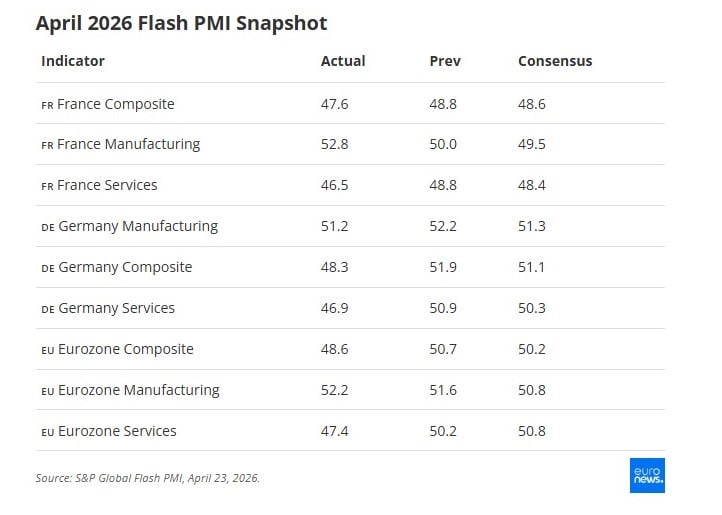Select the Germany Services row label

point(116,308)
